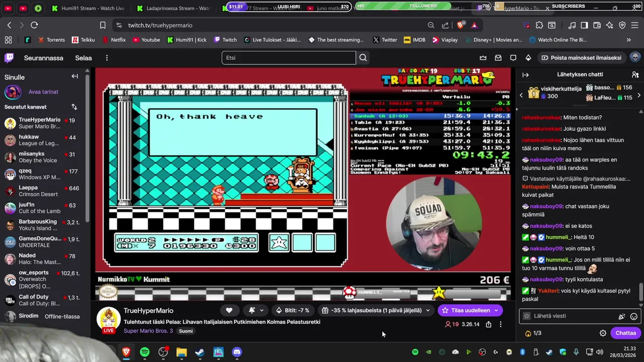Open Brave Wallet icon

(x=597, y=25)
